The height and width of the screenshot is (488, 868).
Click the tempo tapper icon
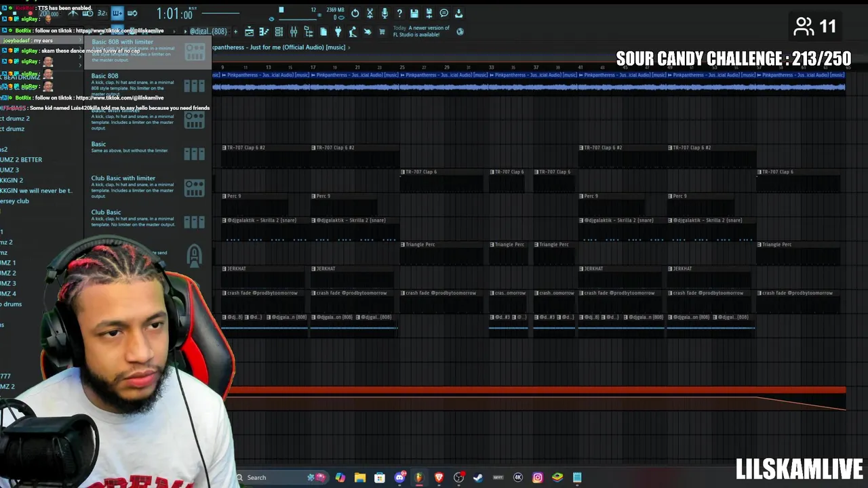point(353,32)
